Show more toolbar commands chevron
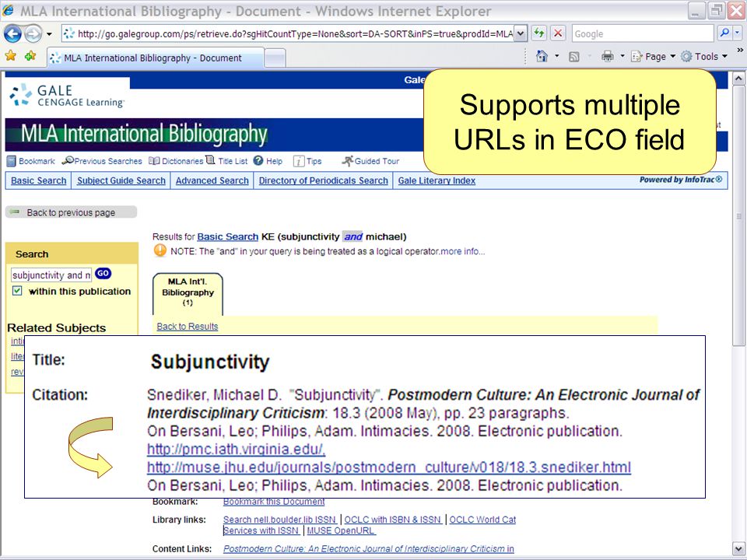 740,50
